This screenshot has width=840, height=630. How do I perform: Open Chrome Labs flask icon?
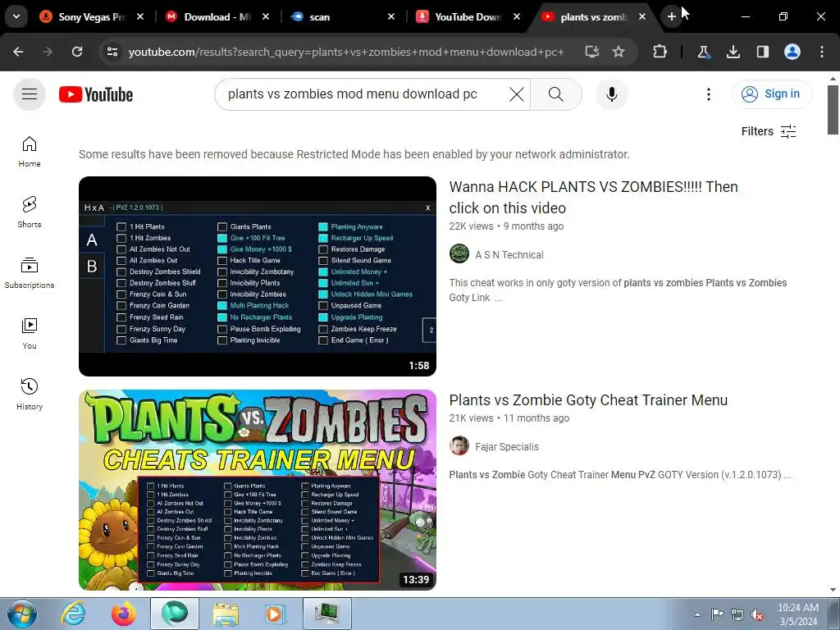(703, 52)
